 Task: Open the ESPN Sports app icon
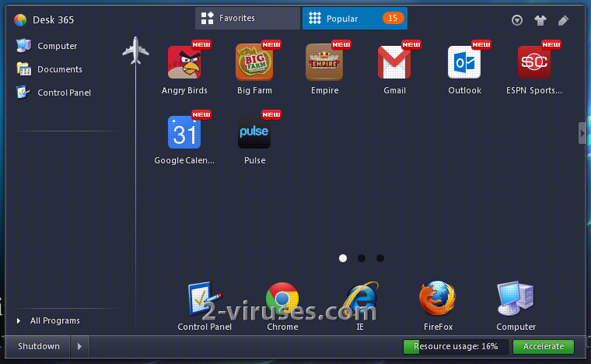534,62
